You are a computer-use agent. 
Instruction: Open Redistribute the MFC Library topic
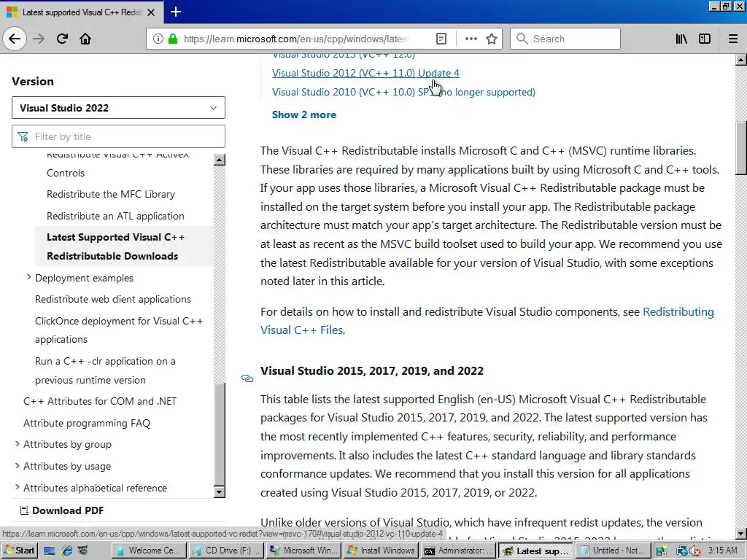111,194
